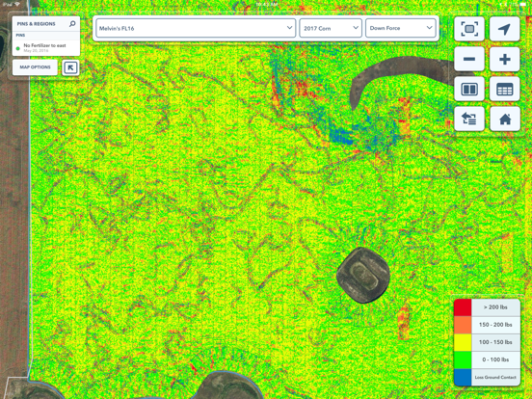Go to the home screen icon

click(x=504, y=119)
